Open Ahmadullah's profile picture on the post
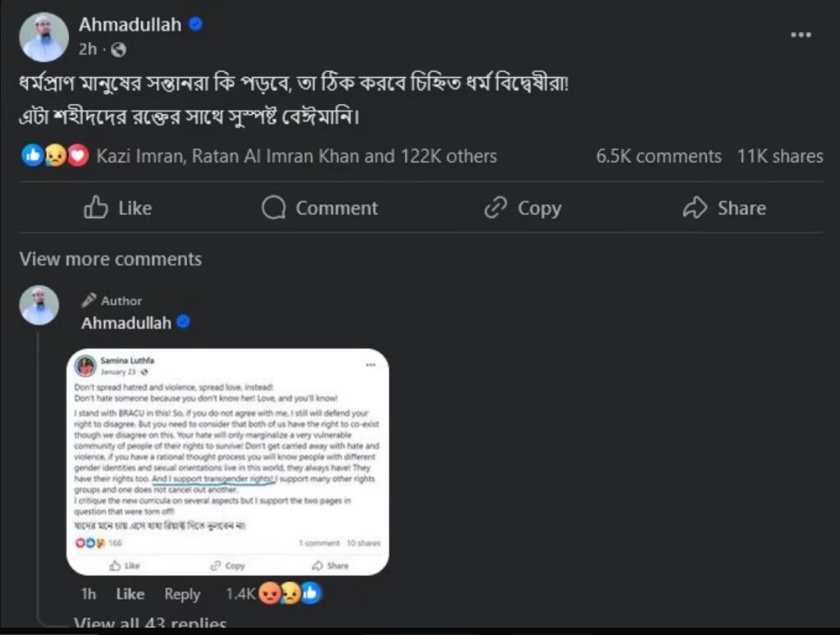 click(44, 37)
